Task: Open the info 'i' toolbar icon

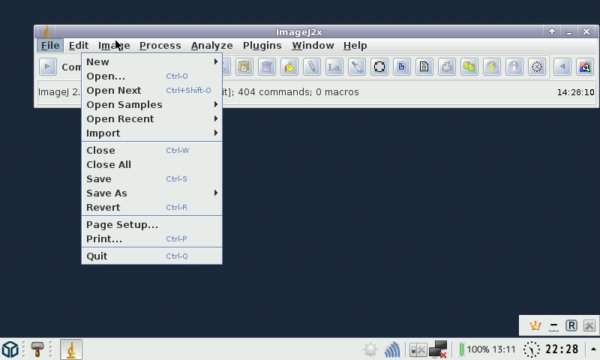Action: coord(514,67)
